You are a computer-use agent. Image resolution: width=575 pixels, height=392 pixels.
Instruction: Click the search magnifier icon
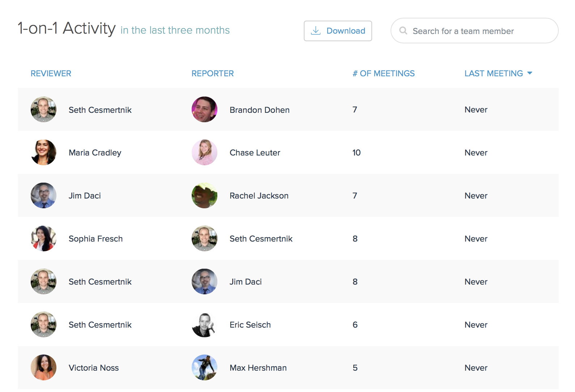[403, 31]
